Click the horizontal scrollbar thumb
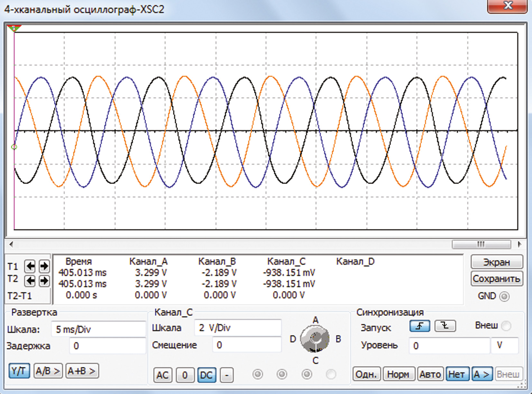Image resolution: width=532 pixels, height=394 pixels. point(481,244)
